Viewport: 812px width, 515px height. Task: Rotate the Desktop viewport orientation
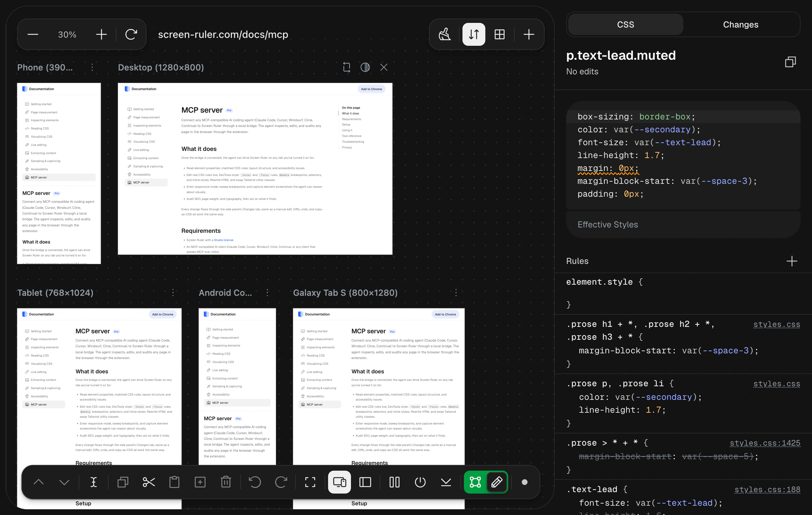pos(347,67)
